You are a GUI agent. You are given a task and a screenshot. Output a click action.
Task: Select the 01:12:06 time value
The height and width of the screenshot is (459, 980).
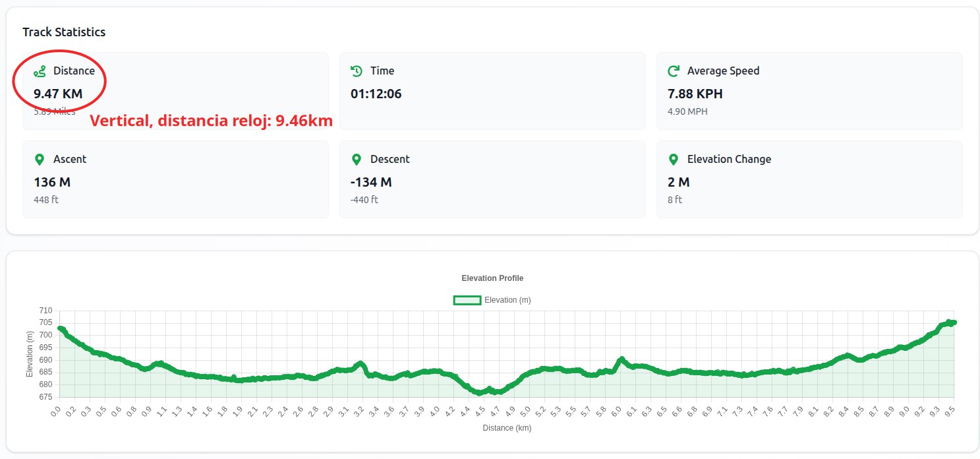(x=376, y=94)
